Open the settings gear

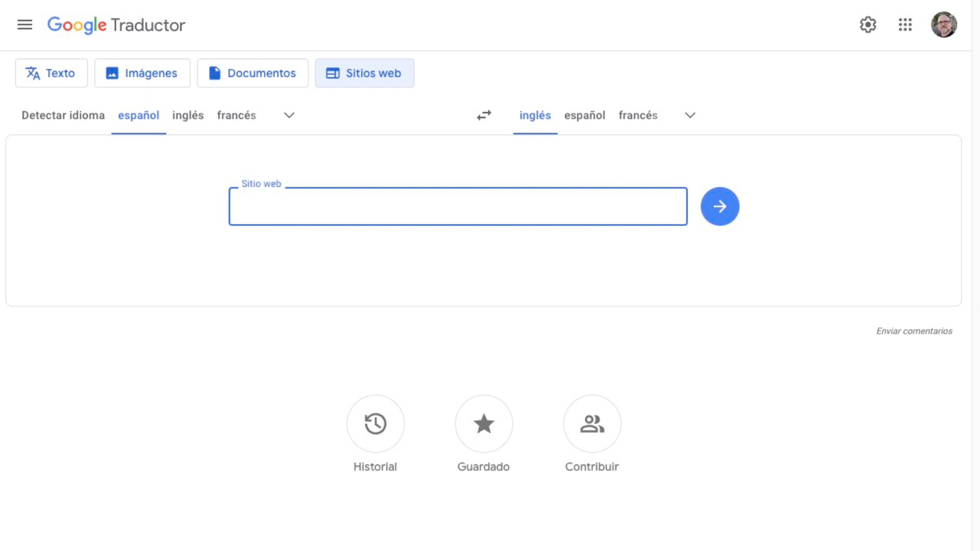868,25
